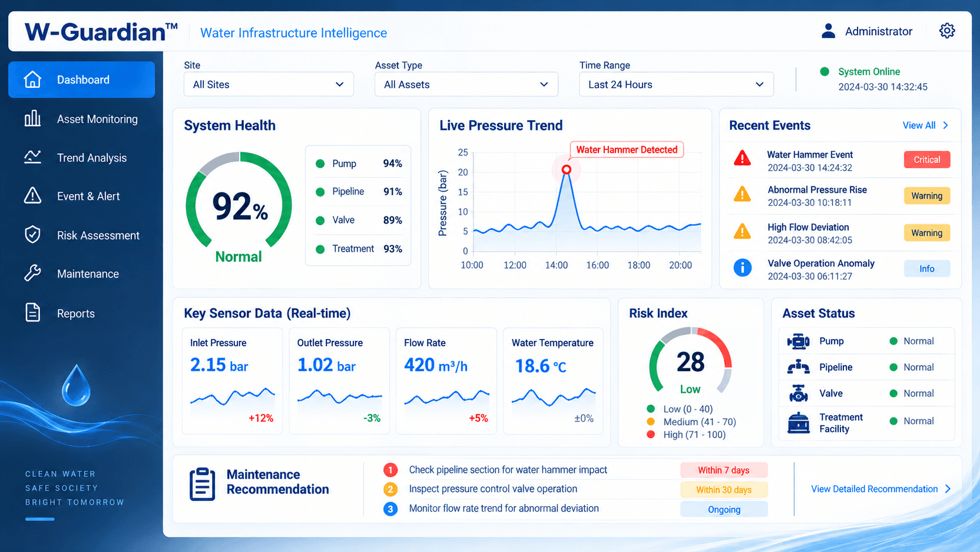Click Check pipeline section for water hammer impact
980x552 pixels.
508,470
